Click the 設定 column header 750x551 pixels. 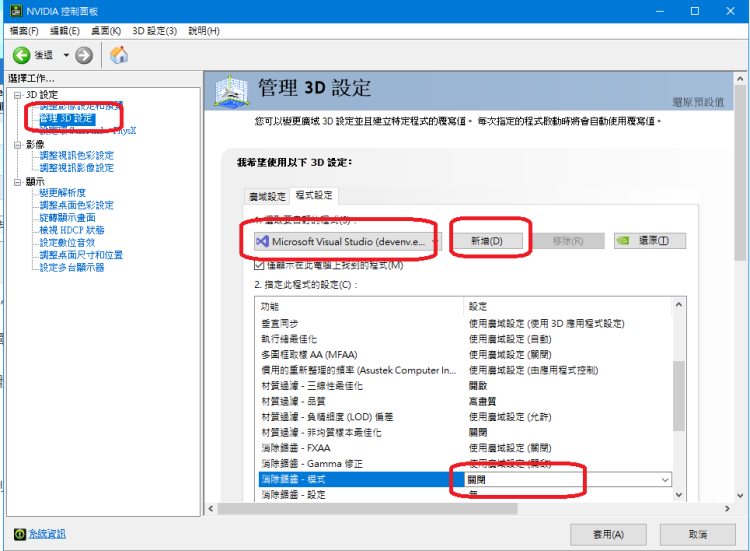(x=478, y=307)
